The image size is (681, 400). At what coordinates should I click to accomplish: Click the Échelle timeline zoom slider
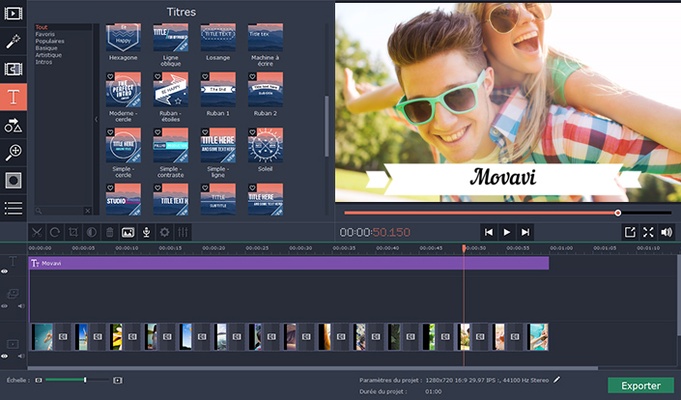[77, 380]
